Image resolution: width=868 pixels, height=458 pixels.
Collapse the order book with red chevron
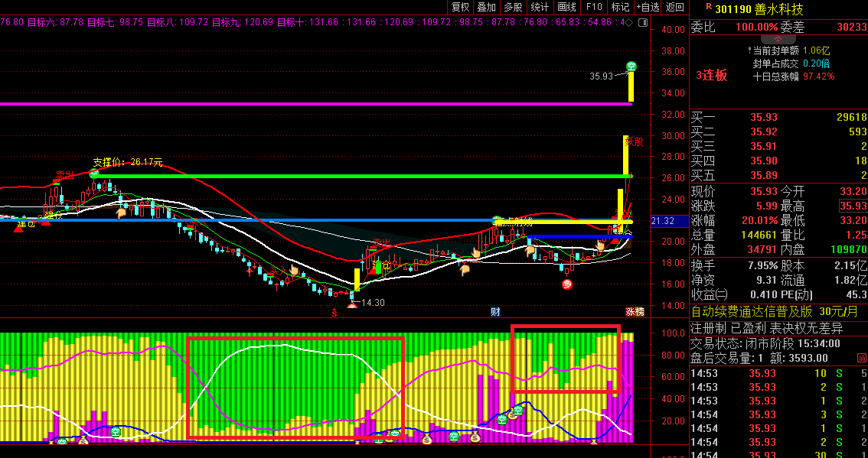777,39
